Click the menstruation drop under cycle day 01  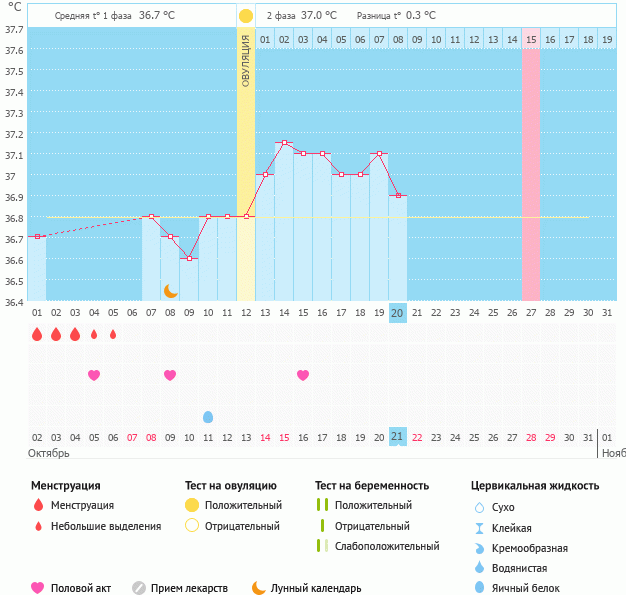(x=37, y=334)
